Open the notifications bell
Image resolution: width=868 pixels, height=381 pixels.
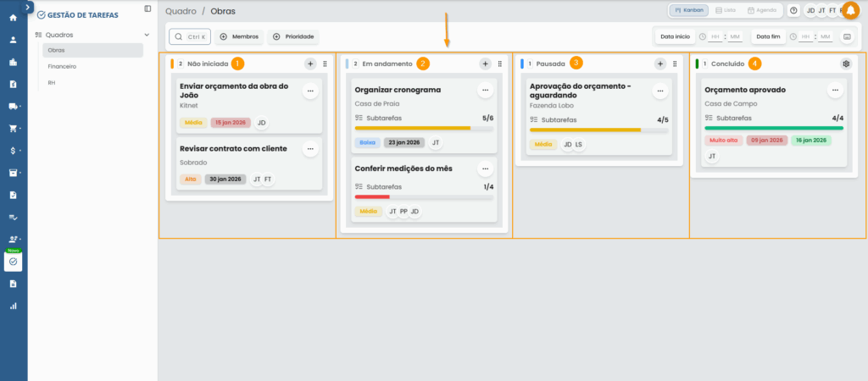[x=851, y=10]
